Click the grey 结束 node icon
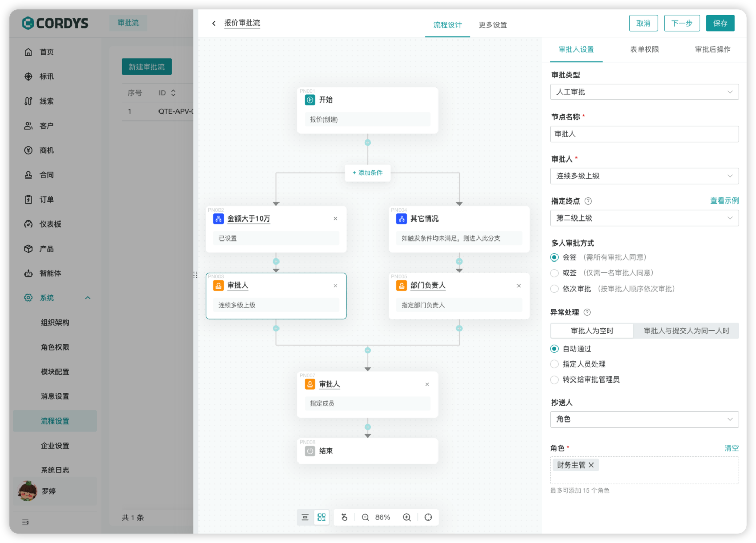Viewport: 756px width, 543px height. tap(310, 451)
